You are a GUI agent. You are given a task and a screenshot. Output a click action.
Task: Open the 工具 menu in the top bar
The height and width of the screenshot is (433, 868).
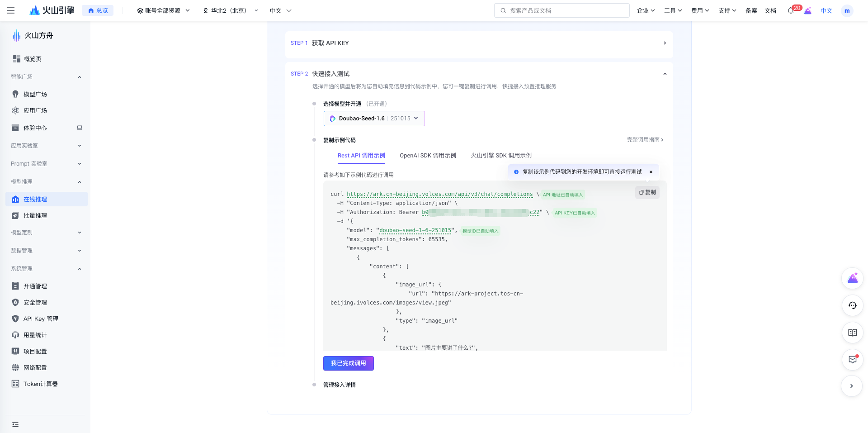click(x=673, y=10)
